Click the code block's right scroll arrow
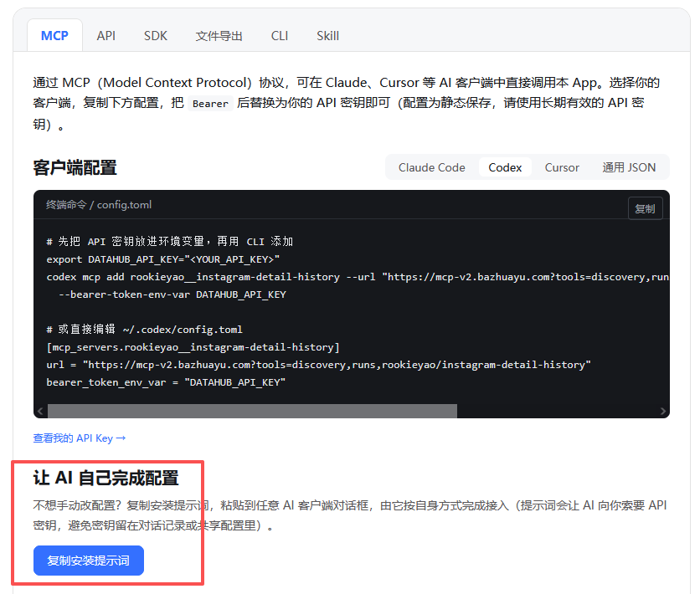 tap(662, 411)
